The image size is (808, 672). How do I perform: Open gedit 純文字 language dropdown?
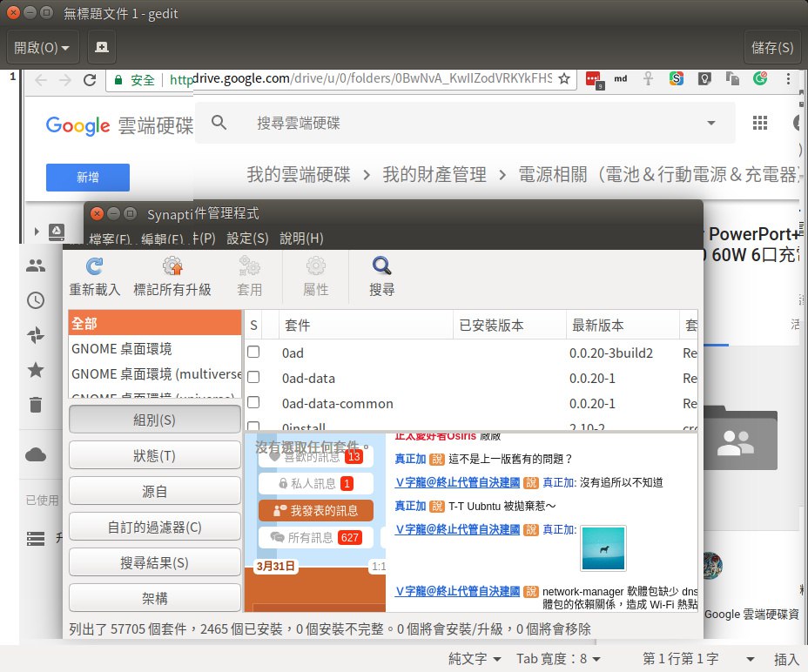point(475,659)
